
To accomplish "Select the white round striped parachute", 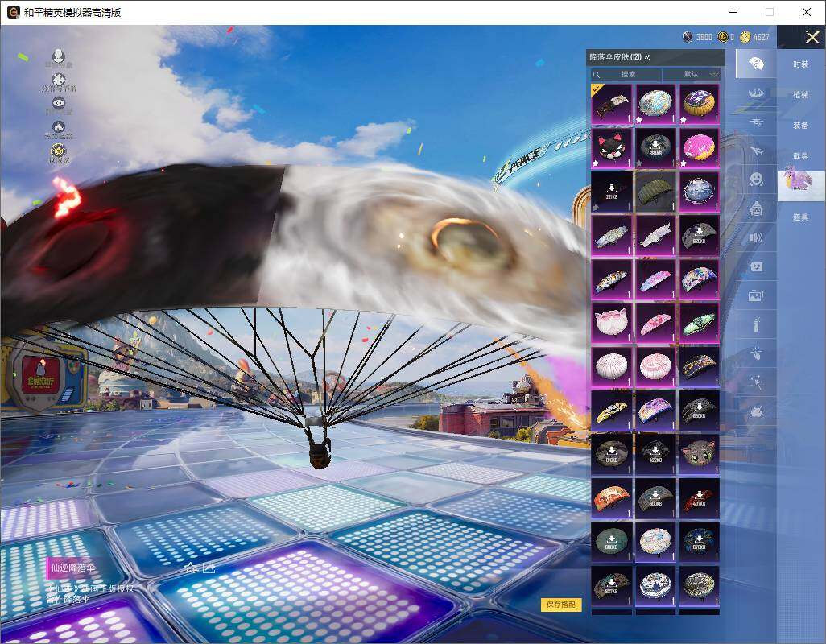I will coord(612,366).
